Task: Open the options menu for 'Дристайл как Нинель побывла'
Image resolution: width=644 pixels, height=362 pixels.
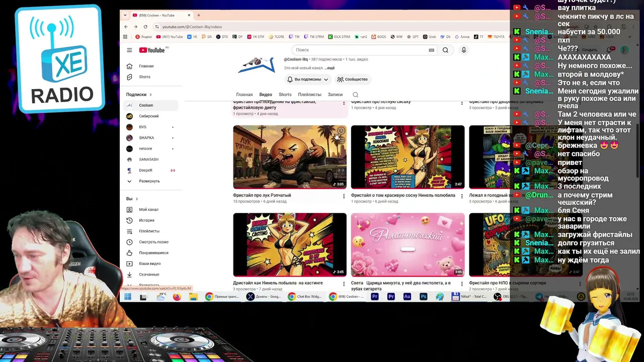Action: 344,283
